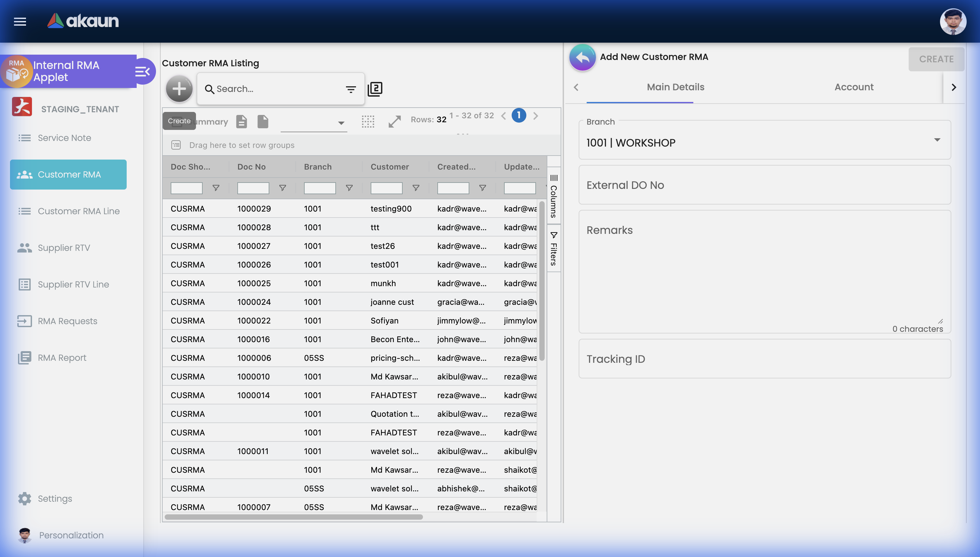Select the Service Note applet module
This screenshot has width=980, height=557.
(x=64, y=138)
